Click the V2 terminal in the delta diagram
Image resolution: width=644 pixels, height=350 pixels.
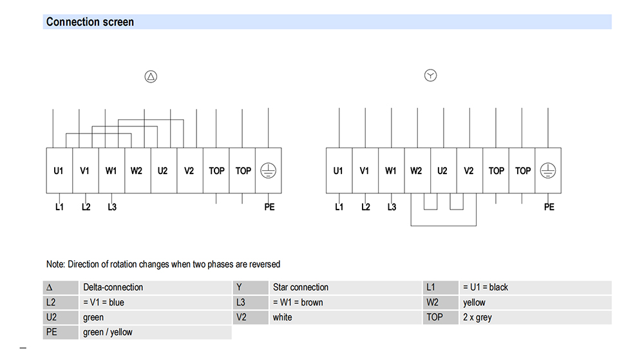(x=189, y=171)
